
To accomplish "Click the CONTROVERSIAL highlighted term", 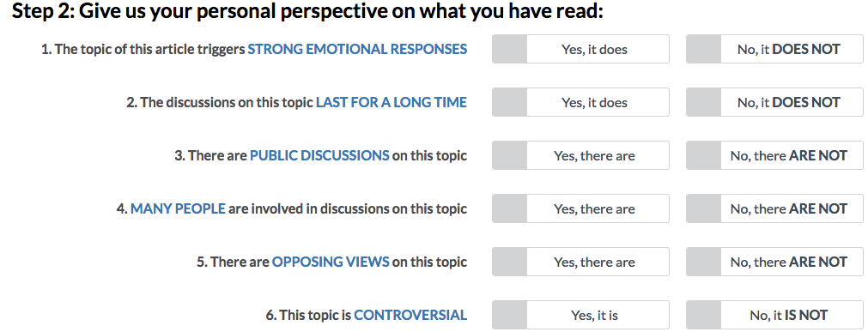I will 410,315.
